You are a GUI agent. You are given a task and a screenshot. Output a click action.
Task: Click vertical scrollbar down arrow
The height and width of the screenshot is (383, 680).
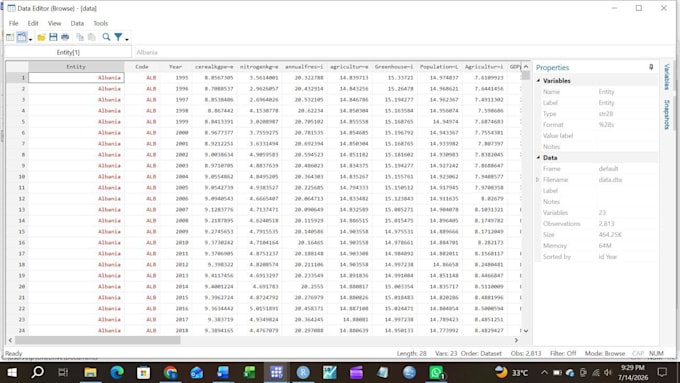coord(526,331)
